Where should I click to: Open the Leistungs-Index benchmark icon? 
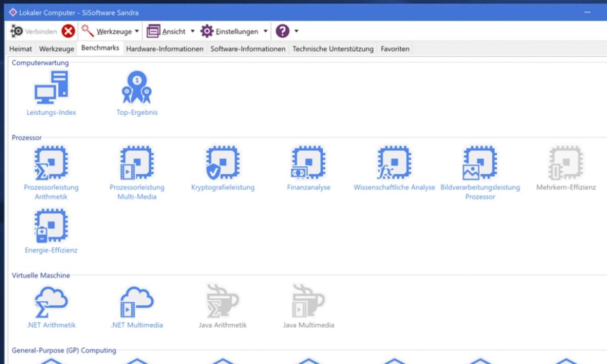(51, 87)
